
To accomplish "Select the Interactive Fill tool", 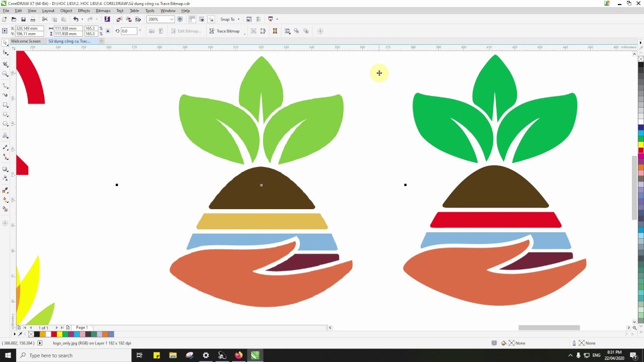I will coord(5,200).
